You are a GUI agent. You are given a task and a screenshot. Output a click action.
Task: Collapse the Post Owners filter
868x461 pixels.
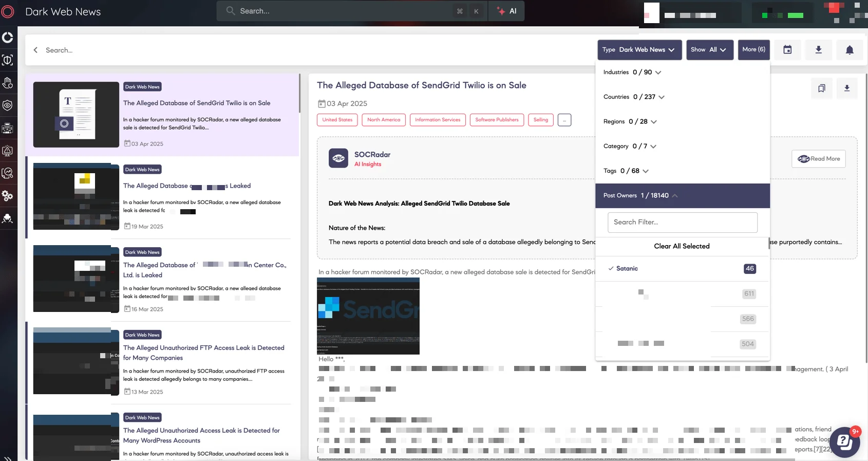pos(683,196)
